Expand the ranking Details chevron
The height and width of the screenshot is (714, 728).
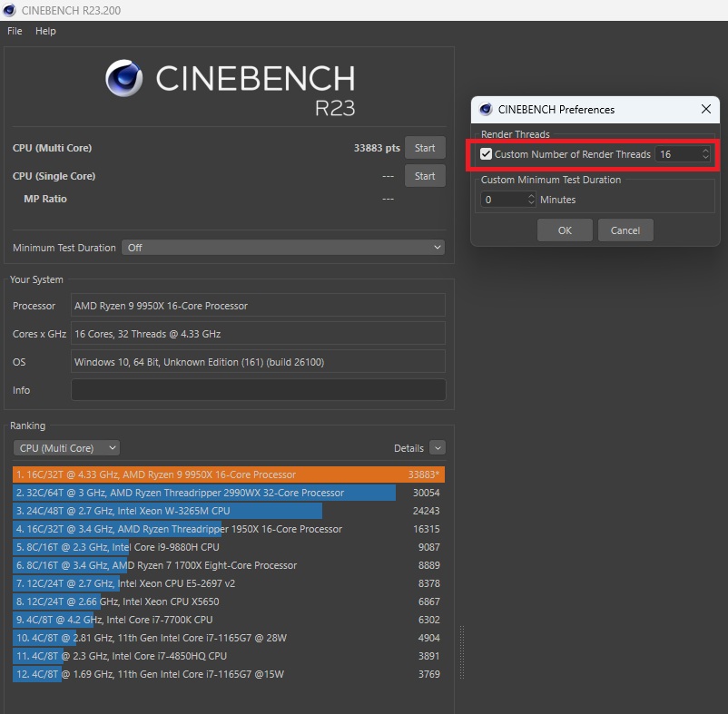coord(438,448)
